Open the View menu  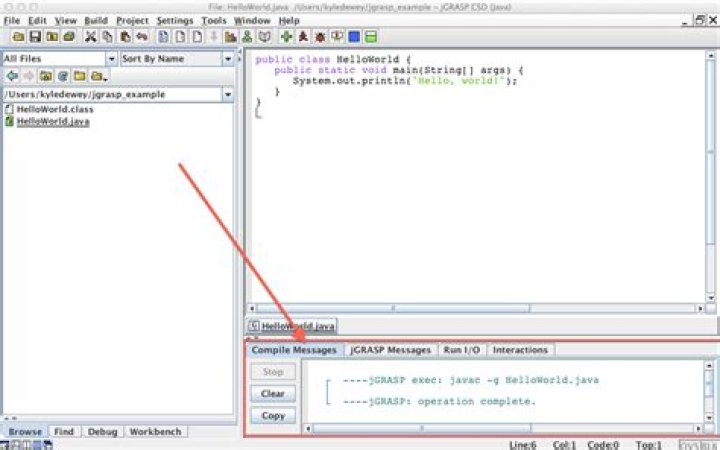(66, 21)
